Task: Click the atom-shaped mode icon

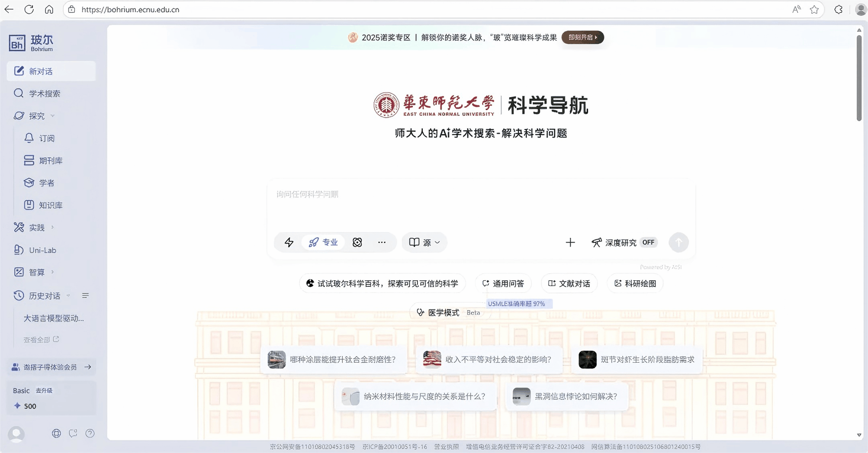Action: 357,243
